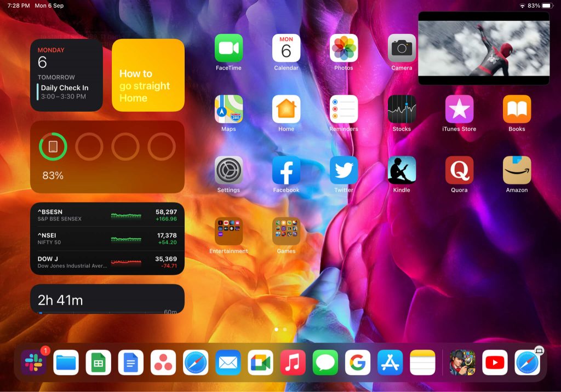
Task: Open the iTunes Store app
Action: (x=460, y=109)
